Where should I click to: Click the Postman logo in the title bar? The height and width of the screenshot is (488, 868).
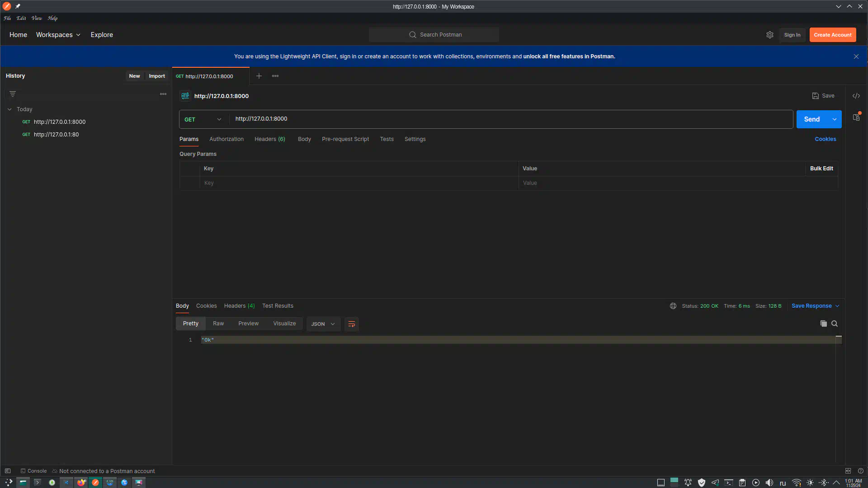[x=7, y=6]
